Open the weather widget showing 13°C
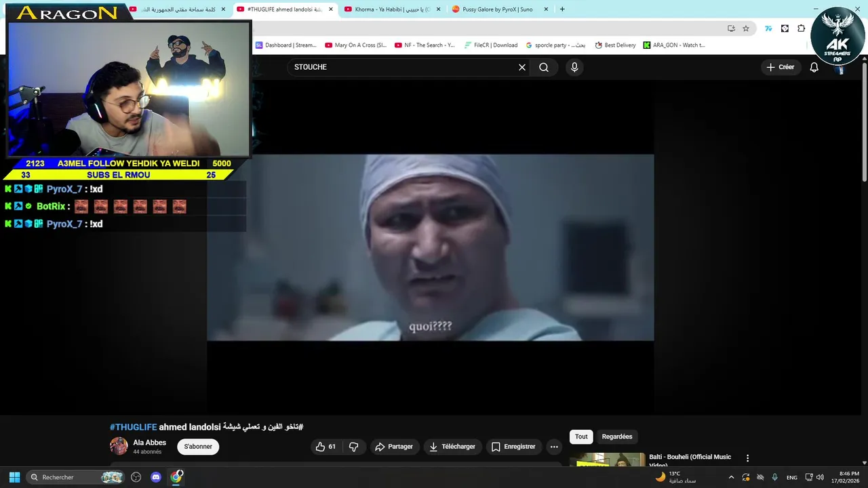868x488 pixels. 675,477
